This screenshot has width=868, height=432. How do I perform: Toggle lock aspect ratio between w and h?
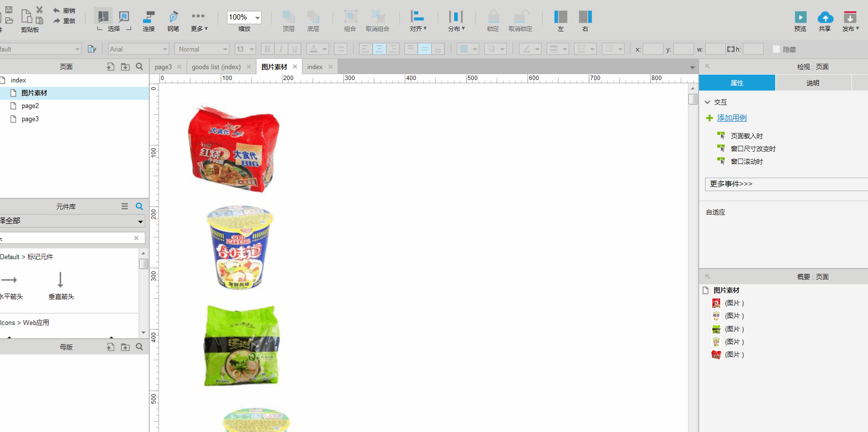[731, 49]
